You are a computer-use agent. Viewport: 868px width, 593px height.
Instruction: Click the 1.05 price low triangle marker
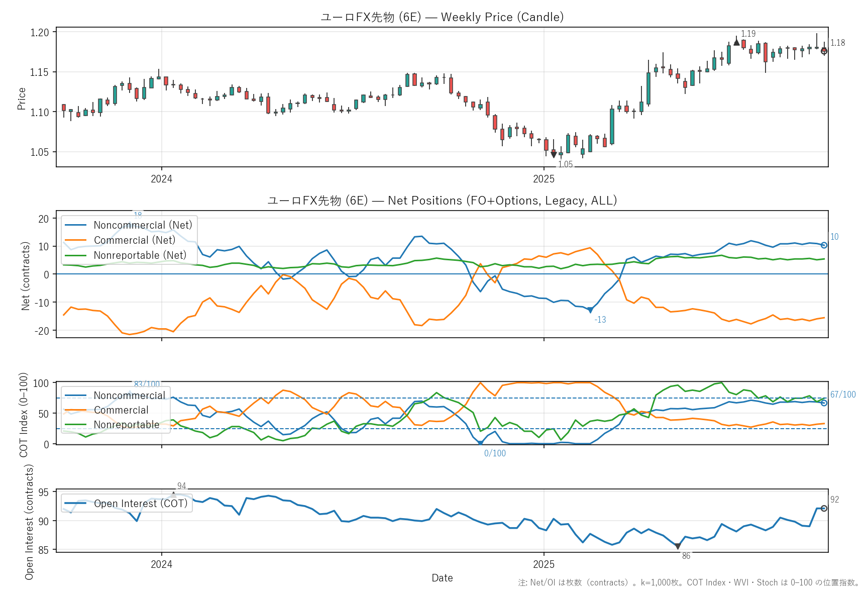554,155
